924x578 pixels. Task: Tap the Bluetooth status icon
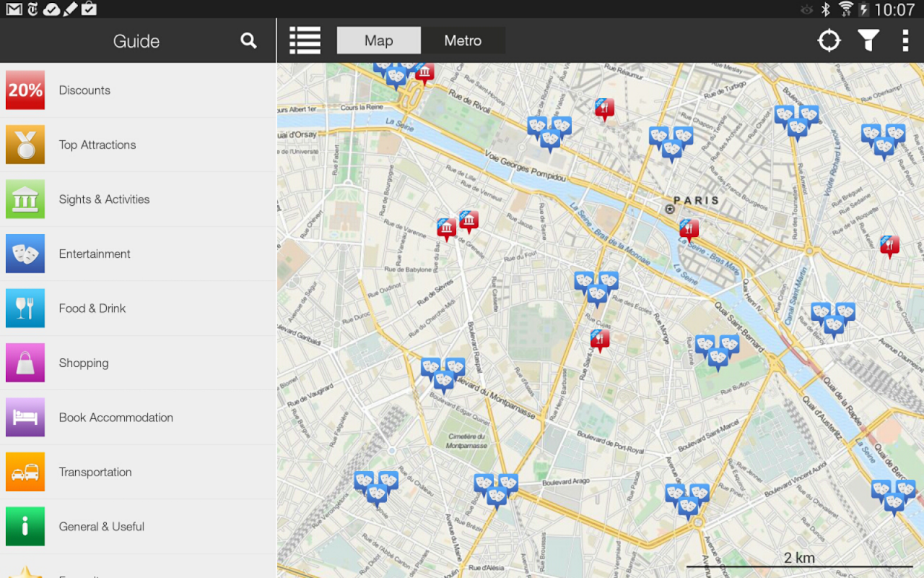[826, 9]
